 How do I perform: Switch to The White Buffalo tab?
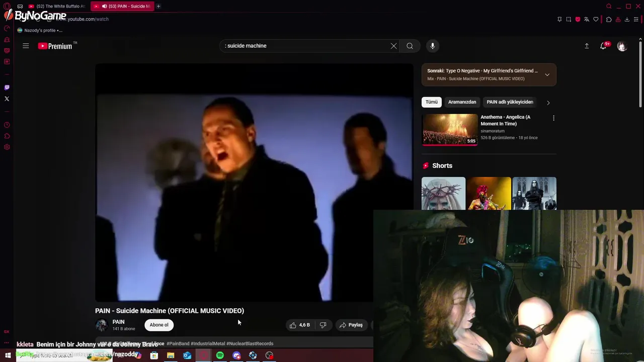58,6
